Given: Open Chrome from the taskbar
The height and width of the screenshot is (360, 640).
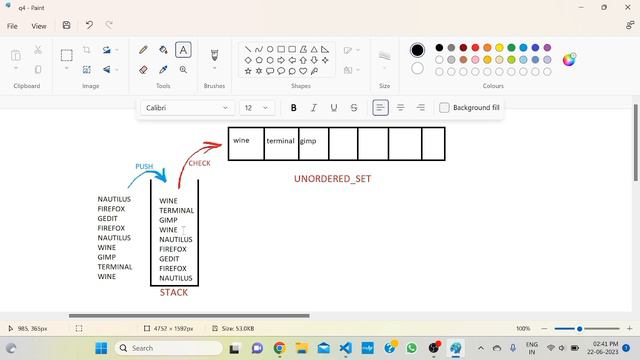Looking at the screenshot, I should pos(280,348).
